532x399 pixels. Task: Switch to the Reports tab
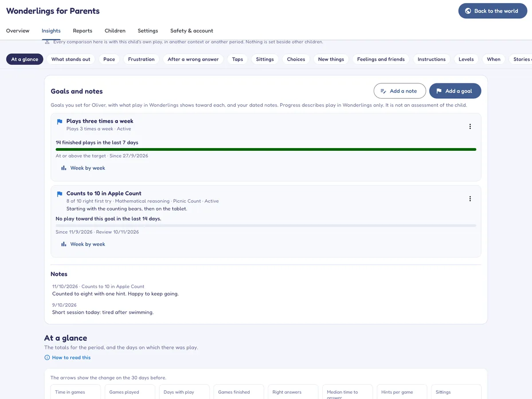(82, 31)
